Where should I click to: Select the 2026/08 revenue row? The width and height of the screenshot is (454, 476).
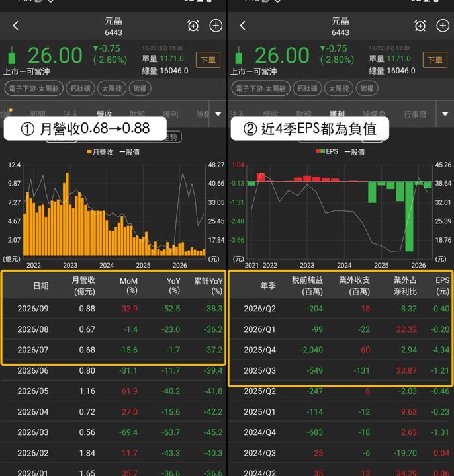[113, 329]
